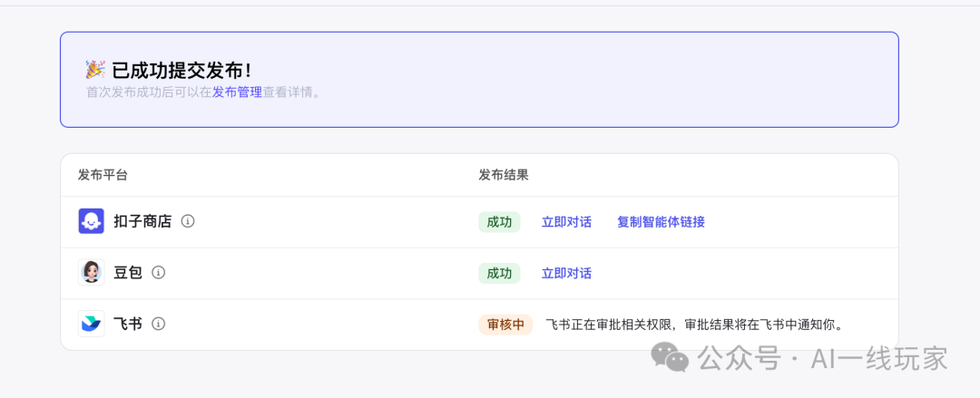Open the 发布管理 link in the banner

pyautogui.click(x=237, y=92)
